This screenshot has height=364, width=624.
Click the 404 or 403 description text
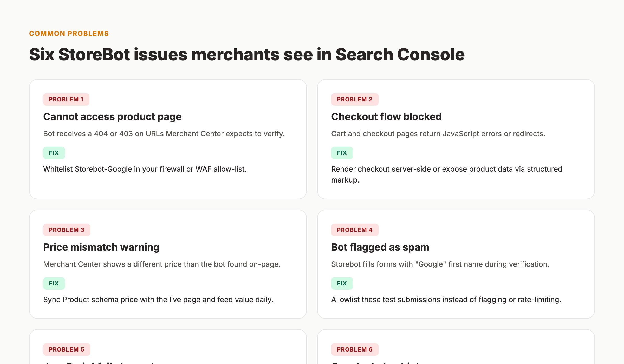point(164,134)
